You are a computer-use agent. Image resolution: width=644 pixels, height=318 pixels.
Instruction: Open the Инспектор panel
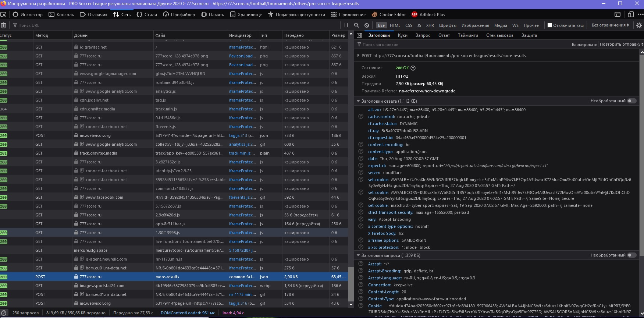(x=28, y=15)
